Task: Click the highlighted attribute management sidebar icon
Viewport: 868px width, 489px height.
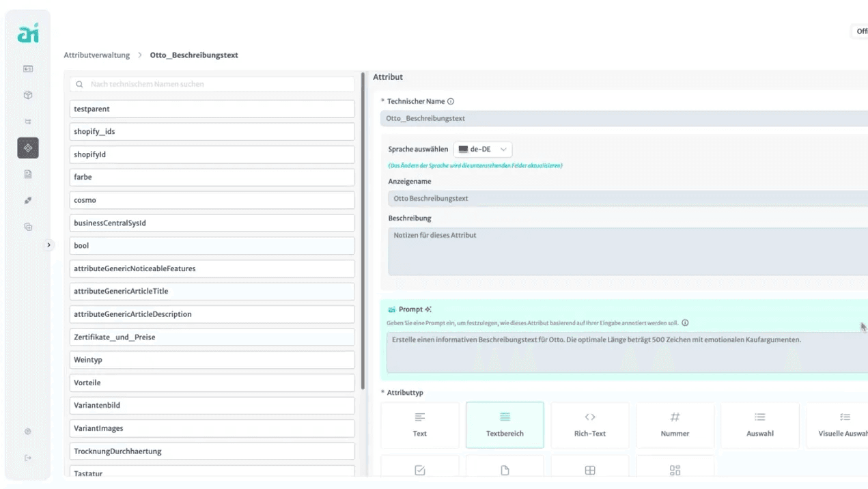Action: [28, 148]
